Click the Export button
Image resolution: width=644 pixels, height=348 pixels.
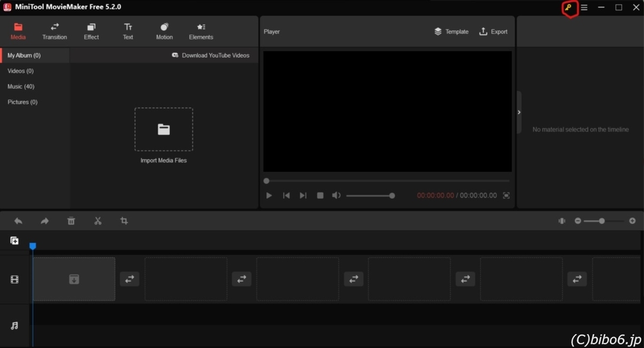pos(493,32)
